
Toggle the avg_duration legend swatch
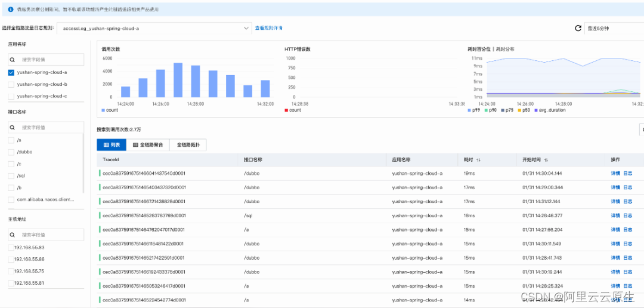535,110
